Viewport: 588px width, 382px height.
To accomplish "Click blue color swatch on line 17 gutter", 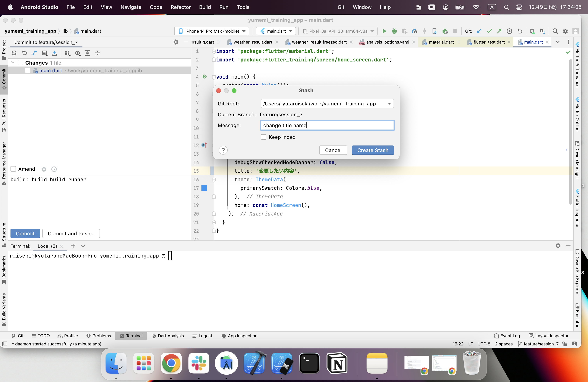I will pos(204,188).
